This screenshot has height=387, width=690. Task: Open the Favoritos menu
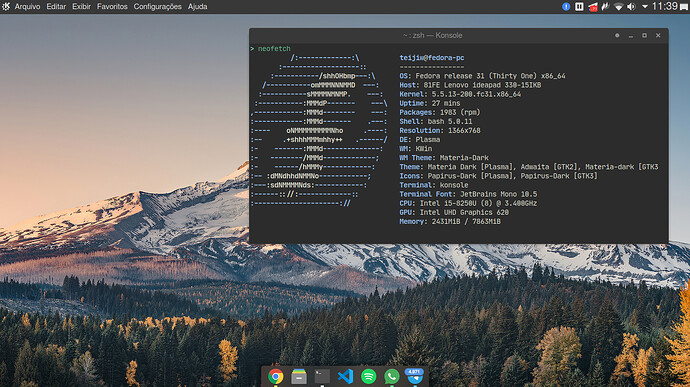click(112, 7)
